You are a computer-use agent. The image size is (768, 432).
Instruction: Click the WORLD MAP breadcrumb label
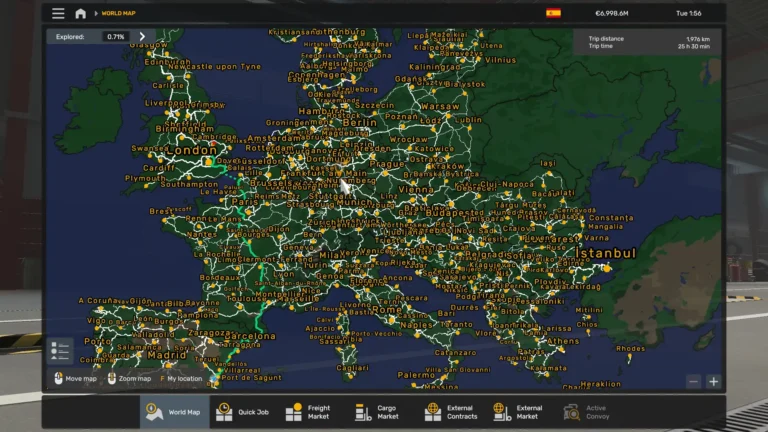(119, 13)
